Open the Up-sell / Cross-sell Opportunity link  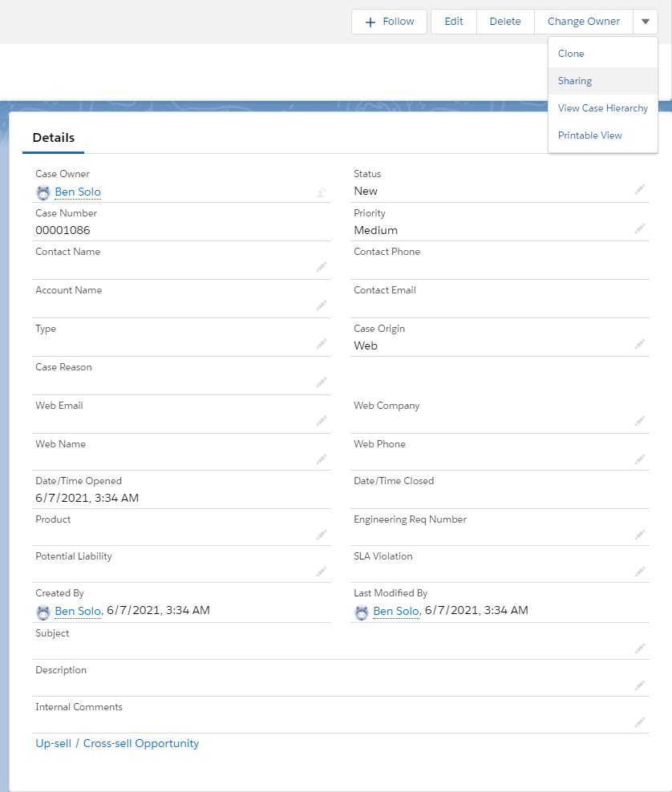pos(117,743)
